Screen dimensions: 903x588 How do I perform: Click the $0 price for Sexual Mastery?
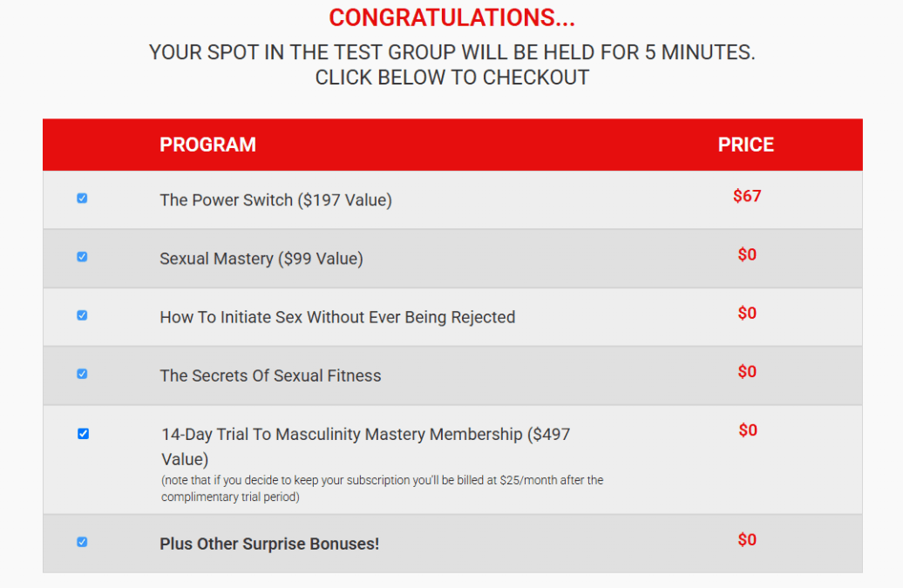(747, 254)
